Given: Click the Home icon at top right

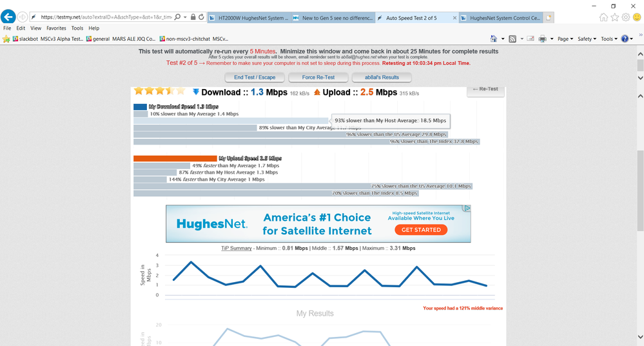Looking at the screenshot, I should [x=603, y=17].
